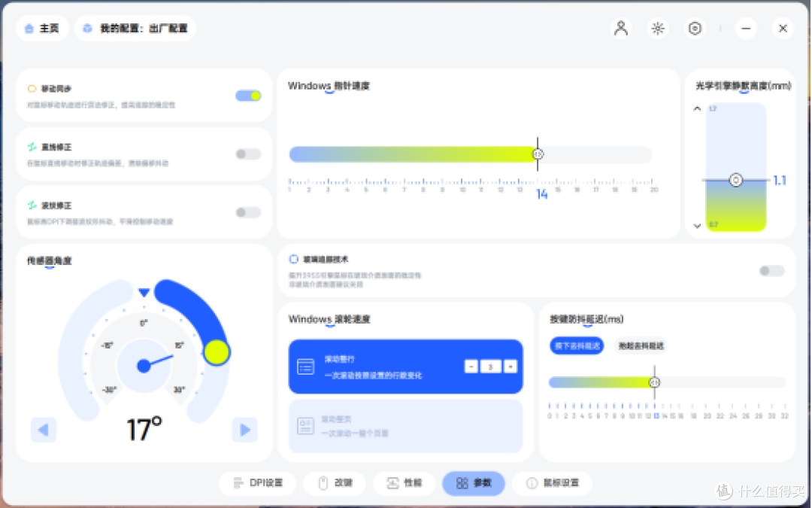
Task: Select the 抬起去抖延迟 tab
Action: tap(641, 345)
